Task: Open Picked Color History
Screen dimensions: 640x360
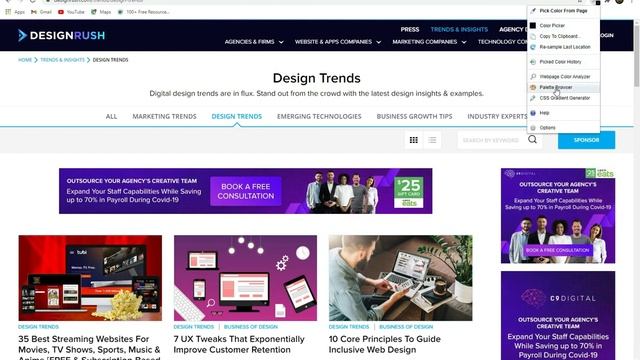Action: [x=560, y=62]
